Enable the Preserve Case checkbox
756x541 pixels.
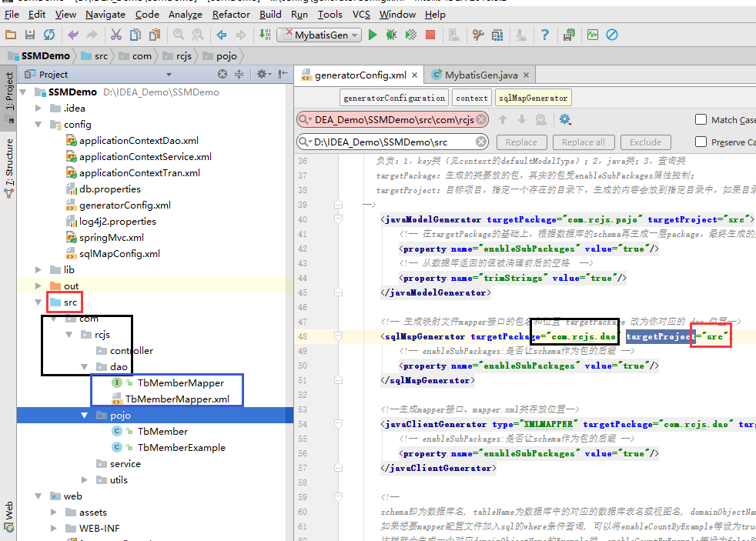(x=701, y=142)
